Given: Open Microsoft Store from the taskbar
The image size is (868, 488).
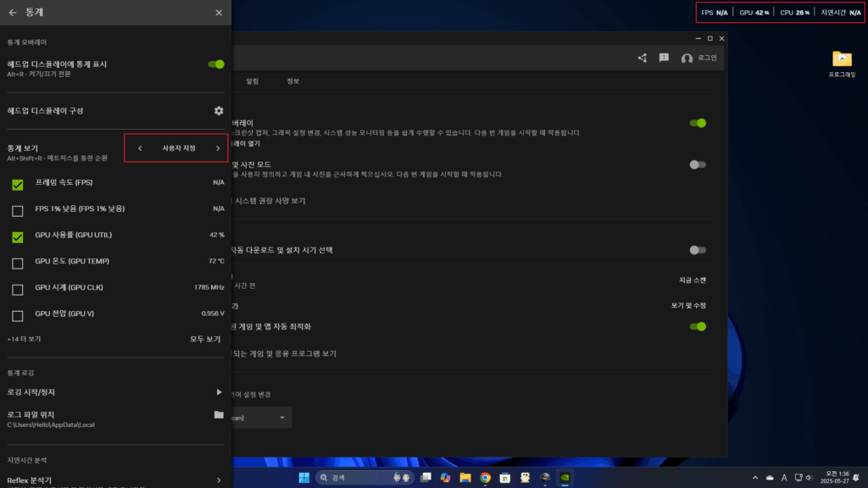Looking at the screenshot, I should (505, 478).
